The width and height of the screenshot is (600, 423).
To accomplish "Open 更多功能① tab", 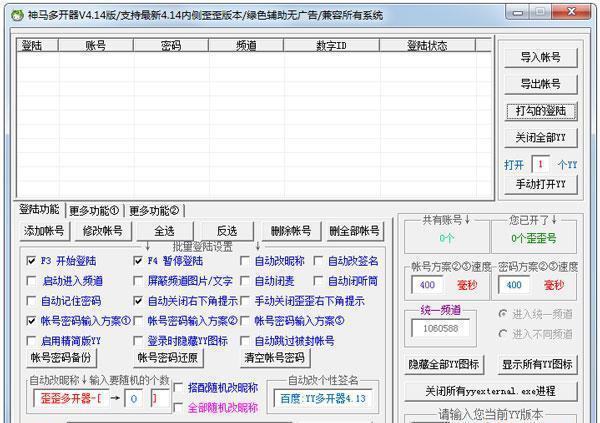I will (x=94, y=211).
